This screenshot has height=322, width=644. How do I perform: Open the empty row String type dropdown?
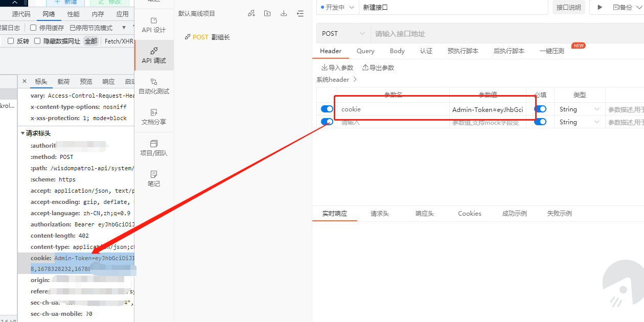click(x=580, y=122)
